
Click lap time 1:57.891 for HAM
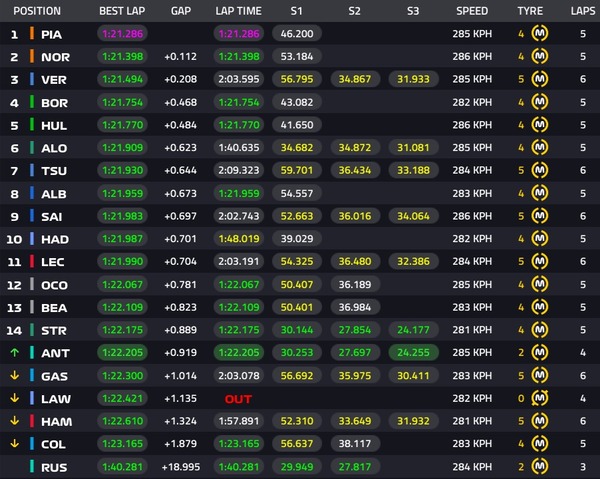[239, 421]
